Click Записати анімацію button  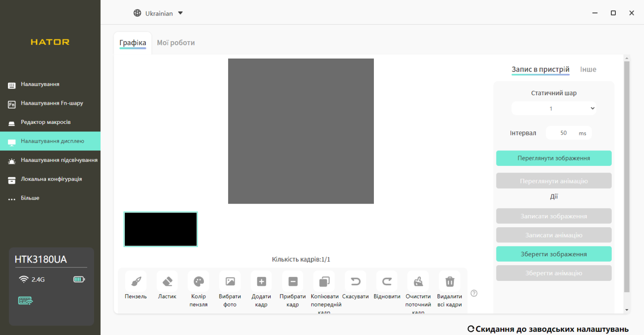[554, 235]
